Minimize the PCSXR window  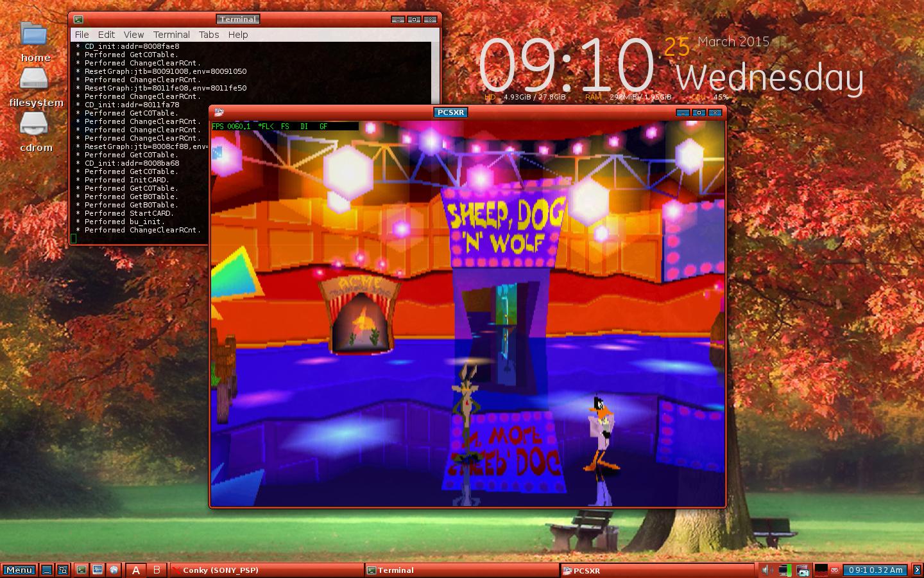(683, 112)
